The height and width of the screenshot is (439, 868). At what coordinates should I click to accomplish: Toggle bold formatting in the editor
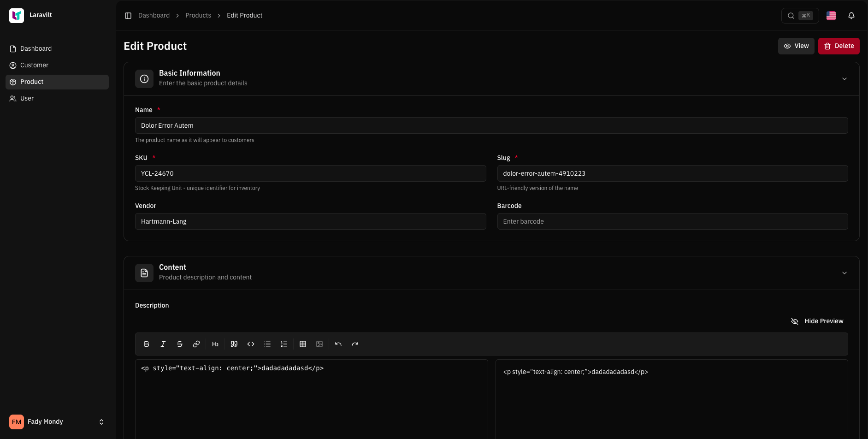coord(147,344)
